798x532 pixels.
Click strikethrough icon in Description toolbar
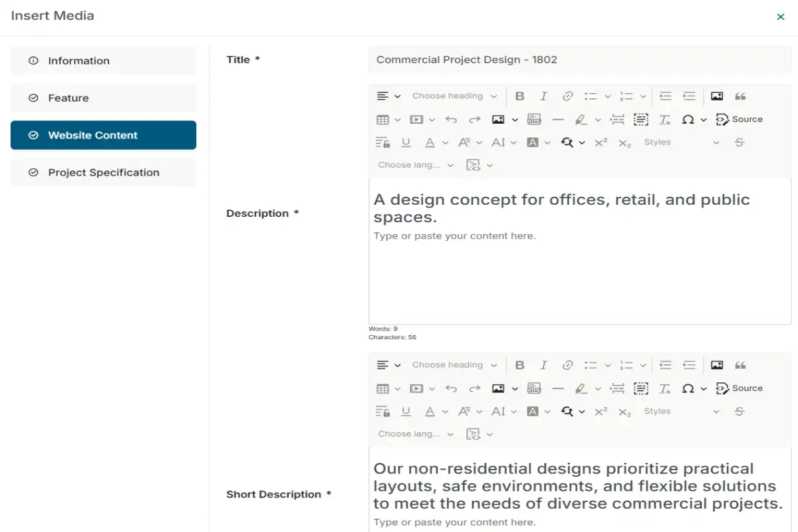pyautogui.click(x=739, y=142)
